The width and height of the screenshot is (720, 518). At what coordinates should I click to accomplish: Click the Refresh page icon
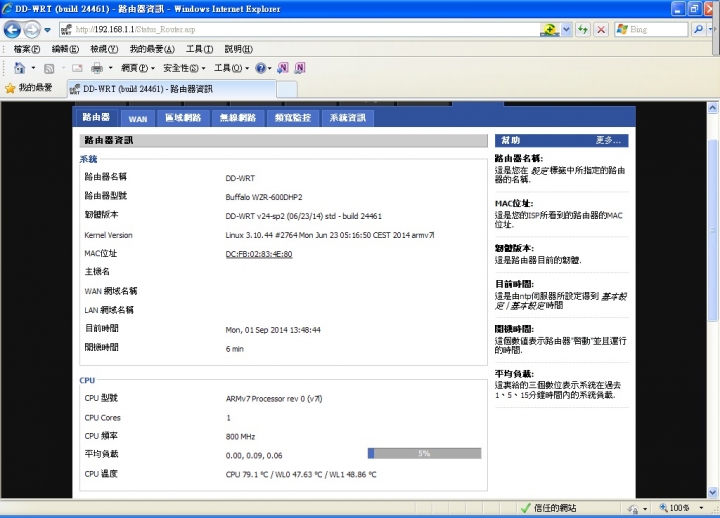point(583,29)
